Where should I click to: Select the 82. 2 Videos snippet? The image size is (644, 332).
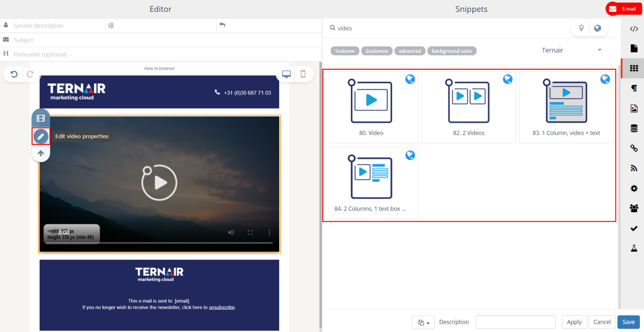[x=469, y=107]
